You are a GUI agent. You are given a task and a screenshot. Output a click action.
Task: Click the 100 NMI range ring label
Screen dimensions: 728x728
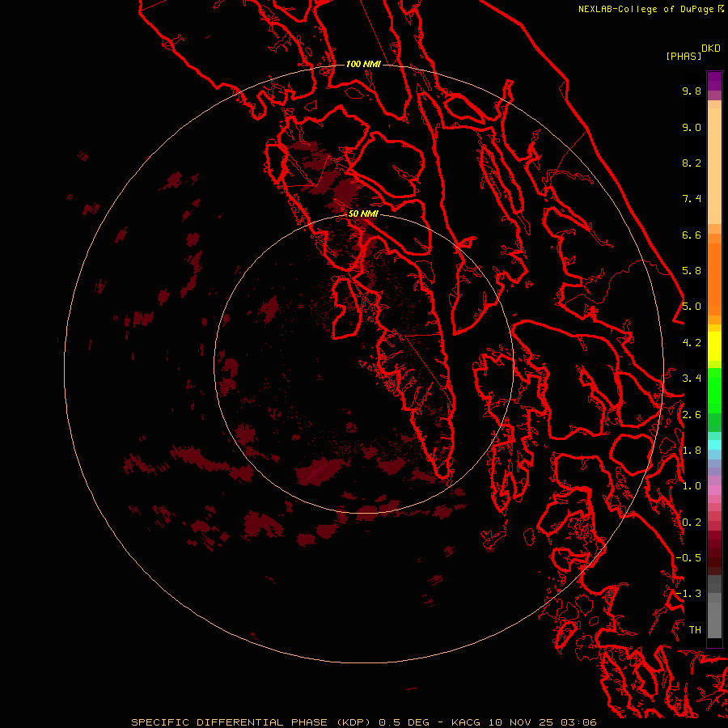click(x=363, y=64)
